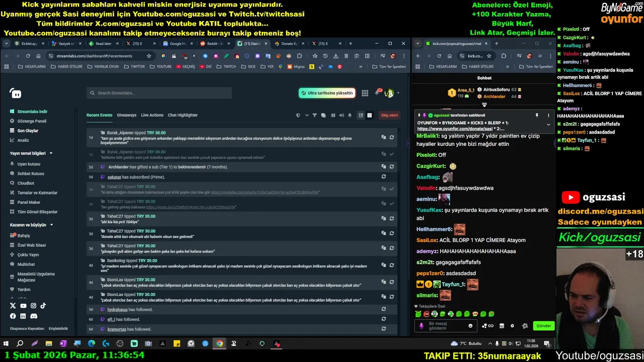This screenshot has height=362, width=644.
Task: Open Bahşiş in the sidebar
Action: (x=20, y=235)
